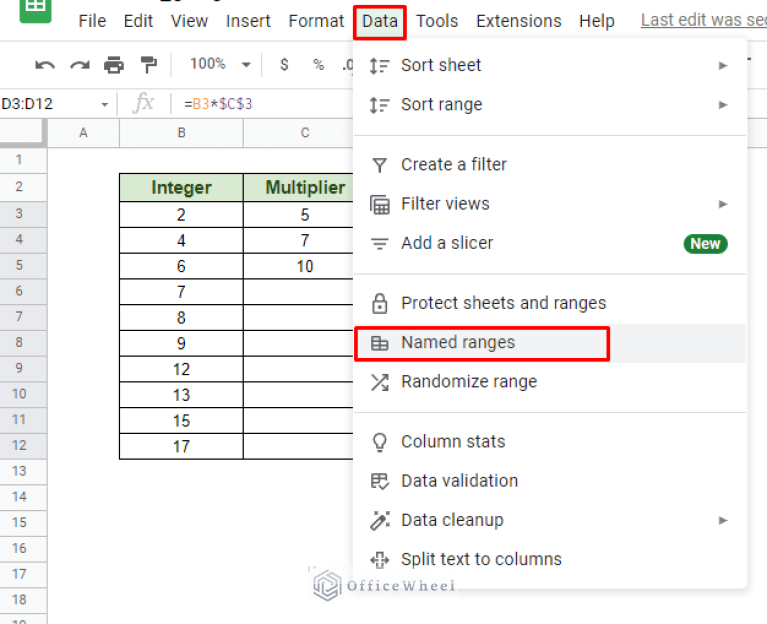Select the paint format roller icon
The width and height of the screenshot is (767, 624).
click(149, 65)
